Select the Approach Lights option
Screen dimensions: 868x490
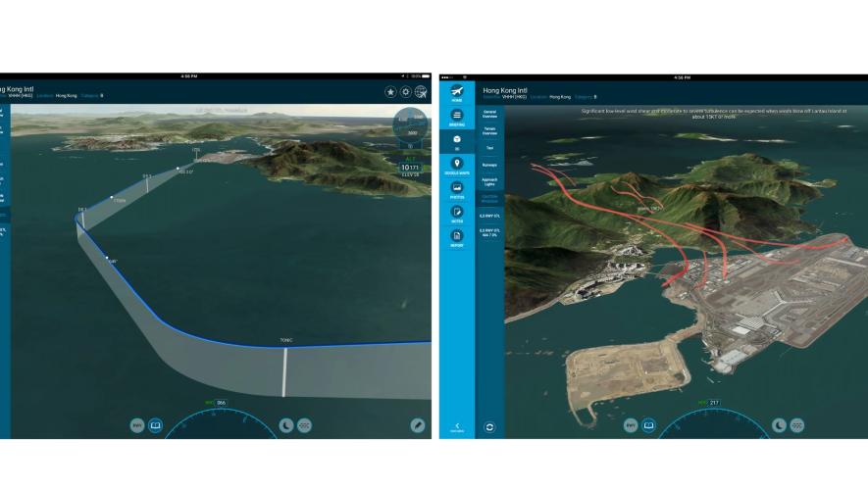click(x=489, y=182)
